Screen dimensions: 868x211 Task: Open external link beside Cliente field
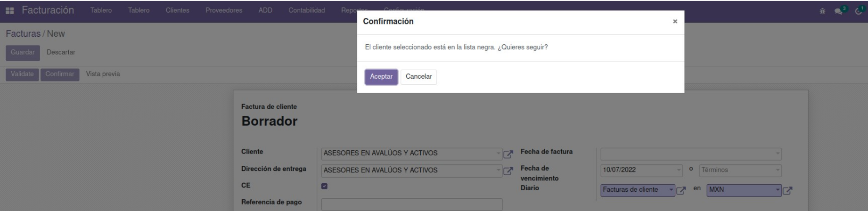[508, 154]
